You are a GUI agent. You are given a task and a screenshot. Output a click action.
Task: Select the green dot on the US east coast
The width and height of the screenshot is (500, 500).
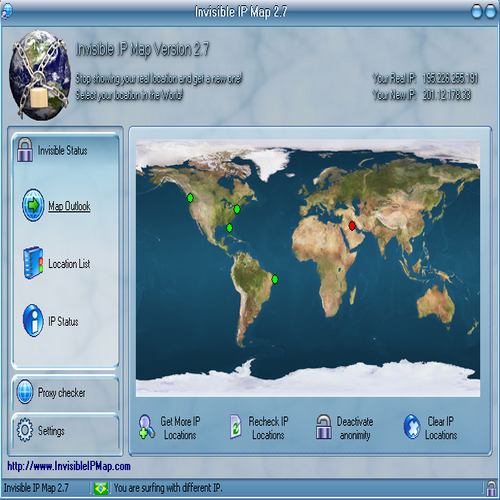[x=237, y=209]
